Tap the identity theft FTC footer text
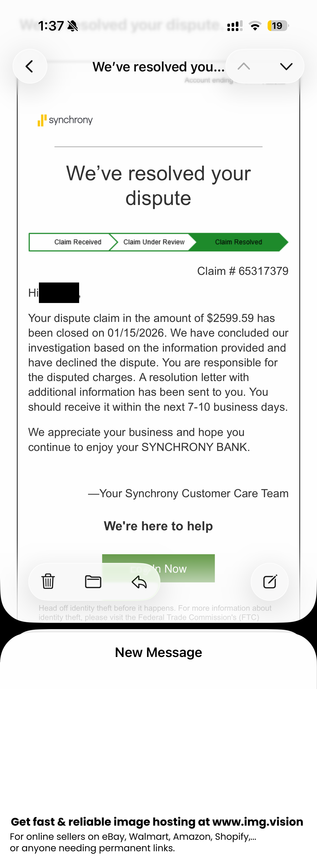Image resolution: width=317 pixels, height=868 pixels. coord(155,613)
